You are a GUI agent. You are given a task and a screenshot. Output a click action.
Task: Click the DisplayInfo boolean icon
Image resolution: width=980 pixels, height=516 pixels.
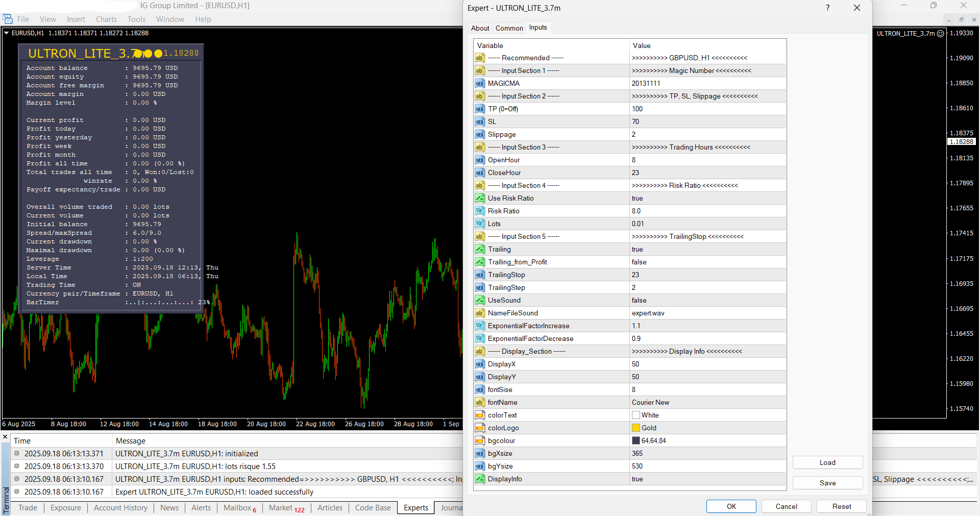click(479, 479)
